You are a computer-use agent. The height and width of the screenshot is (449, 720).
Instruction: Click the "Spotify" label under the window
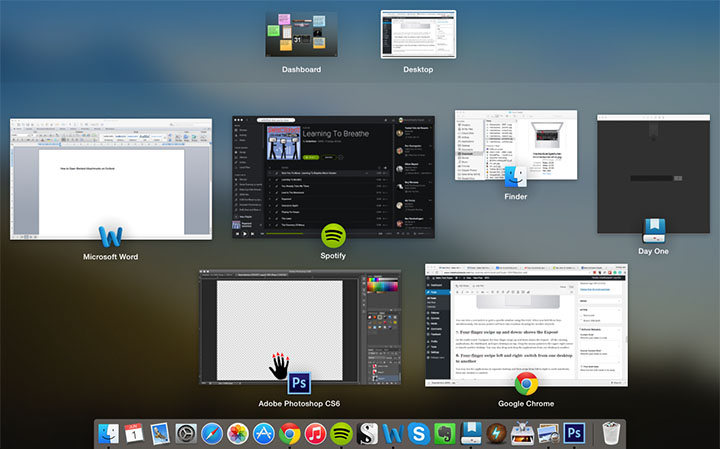coord(333,256)
